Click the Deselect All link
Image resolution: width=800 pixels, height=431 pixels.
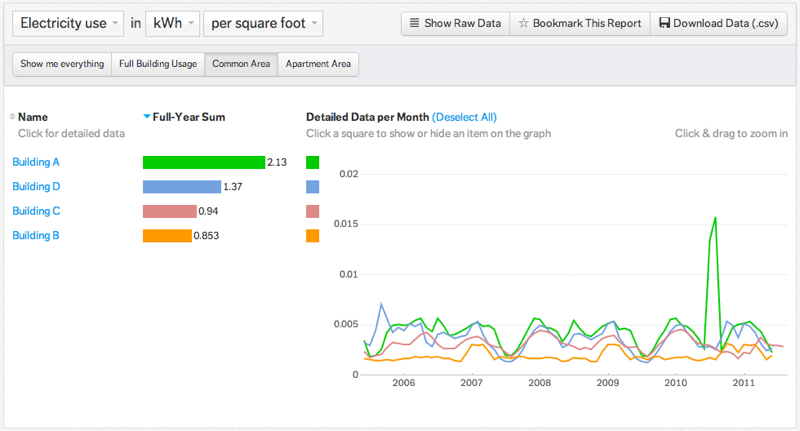464,117
